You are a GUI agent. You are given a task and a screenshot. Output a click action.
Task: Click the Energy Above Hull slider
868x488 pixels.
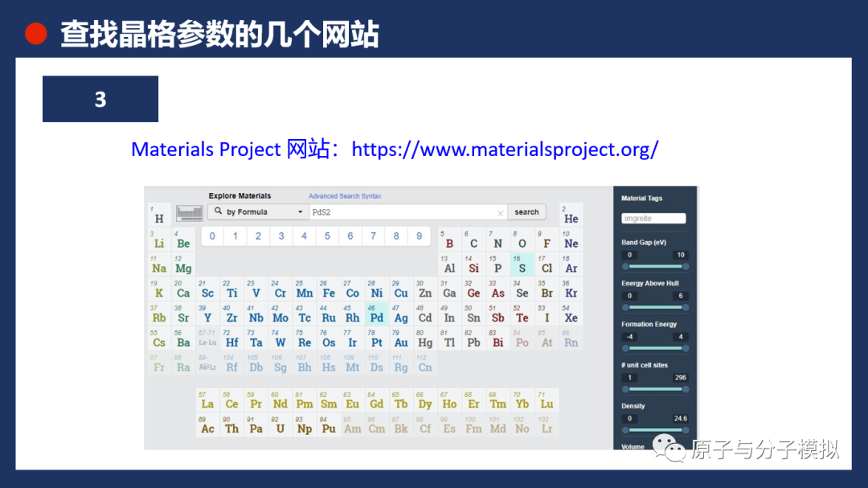(x=655, y=307)
